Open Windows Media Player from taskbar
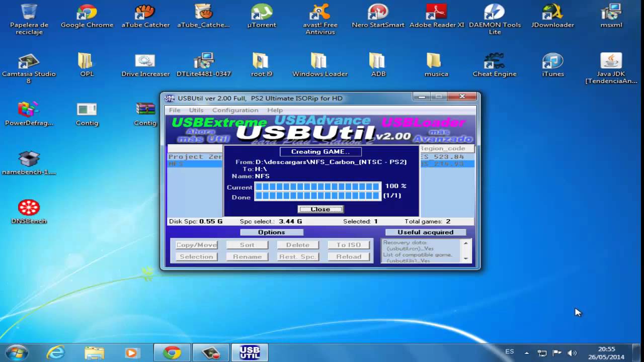Screen dimensions: 644x362 tap(132, 352)
